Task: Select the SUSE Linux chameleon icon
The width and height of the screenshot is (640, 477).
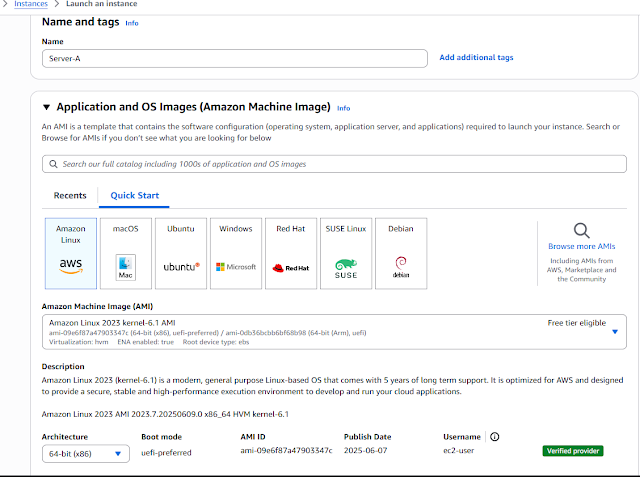Action: pos(346,267)
